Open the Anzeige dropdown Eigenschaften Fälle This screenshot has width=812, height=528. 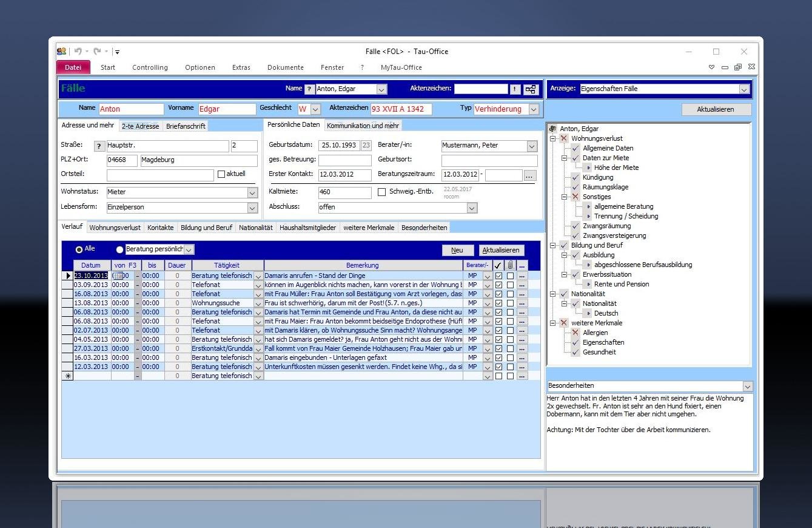(744, 89)
